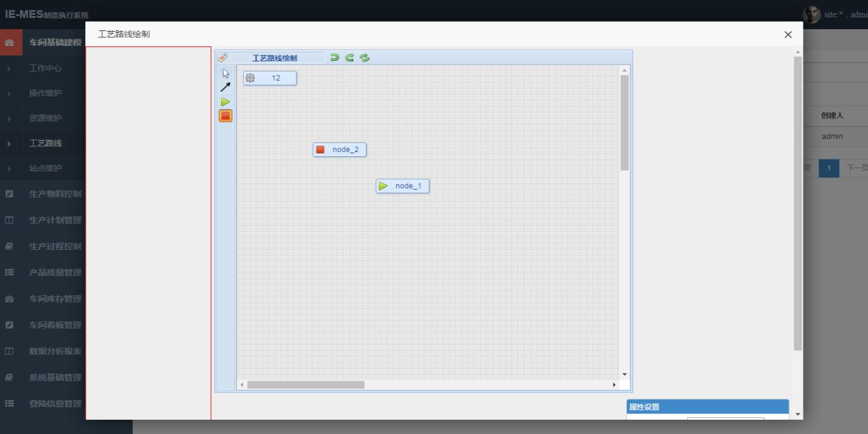Click the green play icon of node_1

(383, 186)
